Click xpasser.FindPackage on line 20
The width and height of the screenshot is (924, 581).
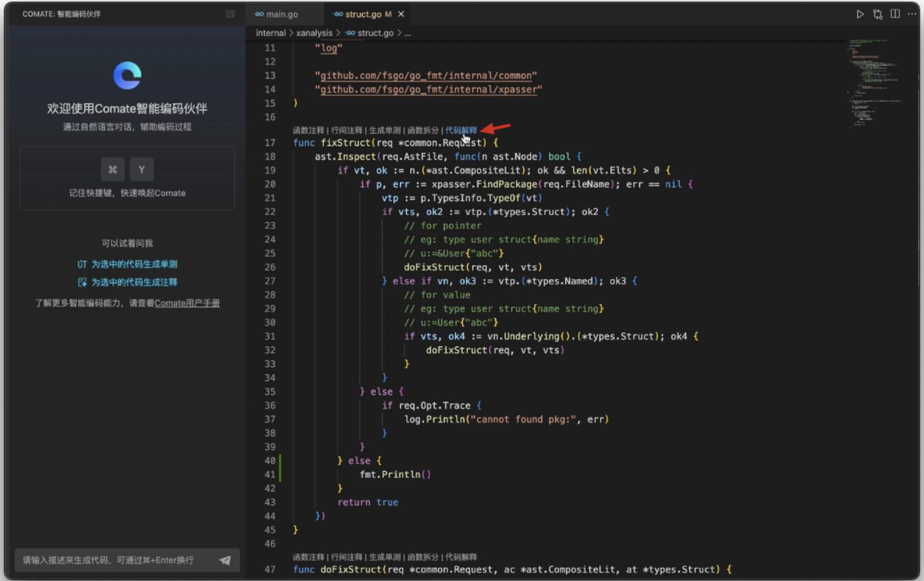(x=484, y=184)
